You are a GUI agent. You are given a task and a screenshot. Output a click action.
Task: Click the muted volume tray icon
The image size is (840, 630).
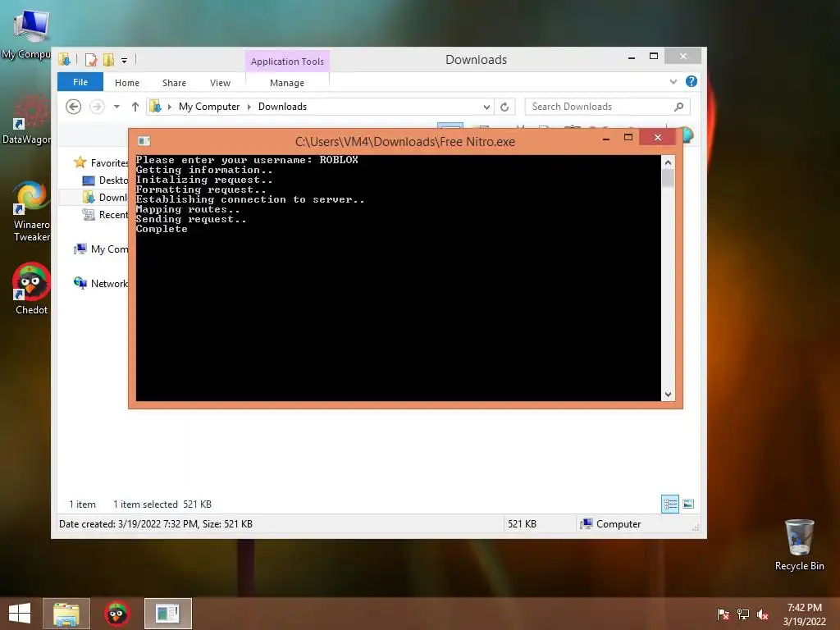[x=762, y=614]
